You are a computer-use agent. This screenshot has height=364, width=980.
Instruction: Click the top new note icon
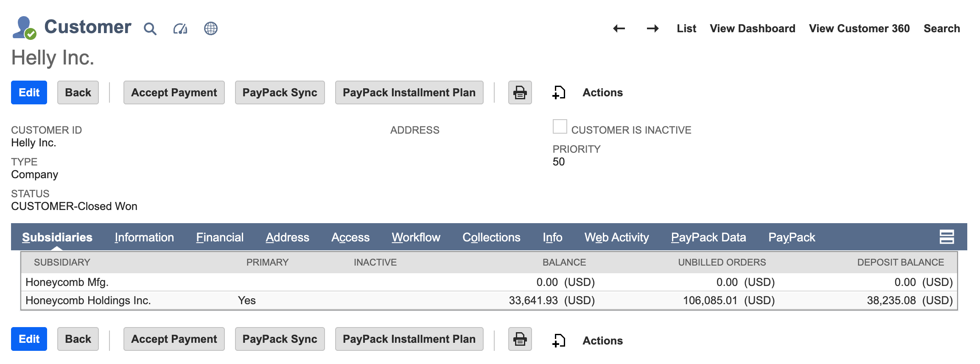pyautogui.click(x=559, y=92)
